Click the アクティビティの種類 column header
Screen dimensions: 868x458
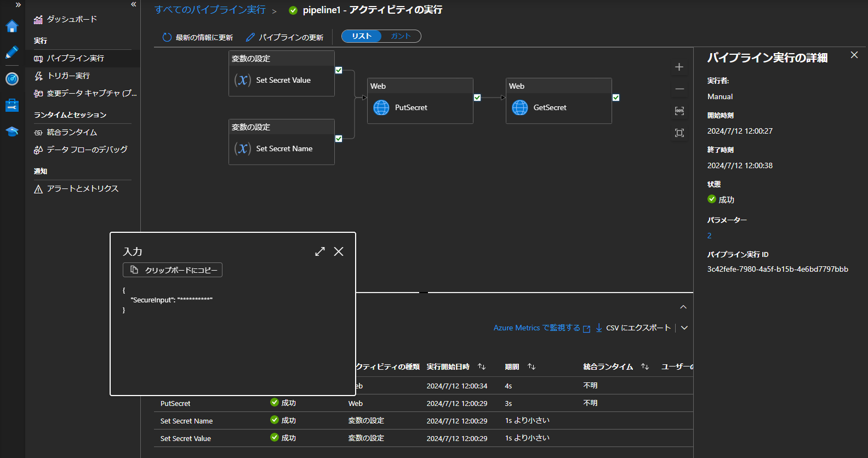(x=388, y=367)
